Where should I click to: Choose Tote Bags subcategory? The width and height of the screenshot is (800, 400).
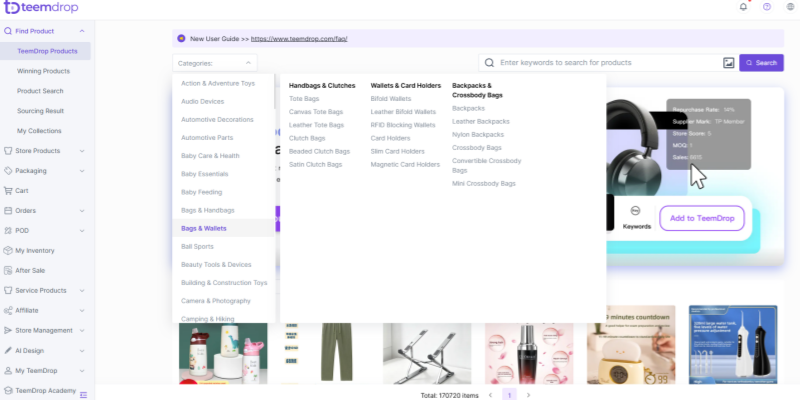(x=304, y=98)
